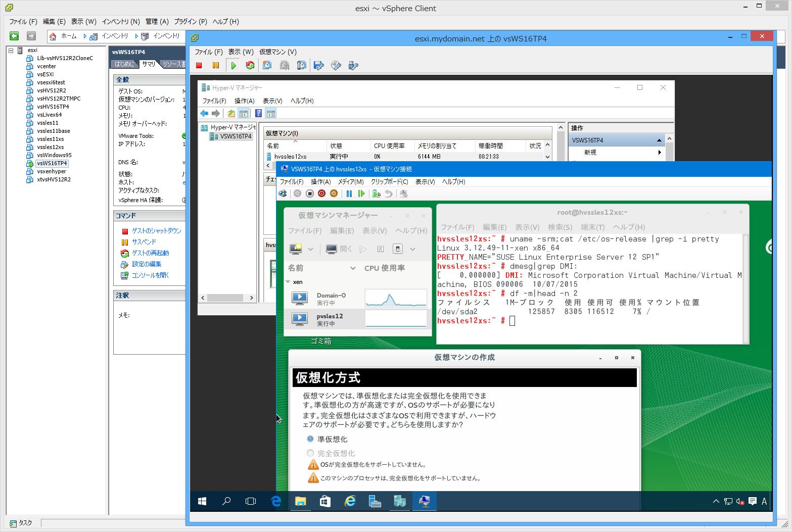
Task: Click the Windows Start button in guest taskbar
Action: 202,501
